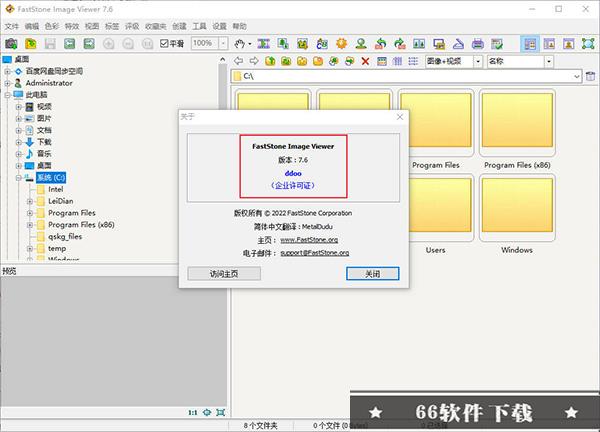Go to next image with green right-arrow icon
Screen dimensions: 600x432
click(89, 44)
